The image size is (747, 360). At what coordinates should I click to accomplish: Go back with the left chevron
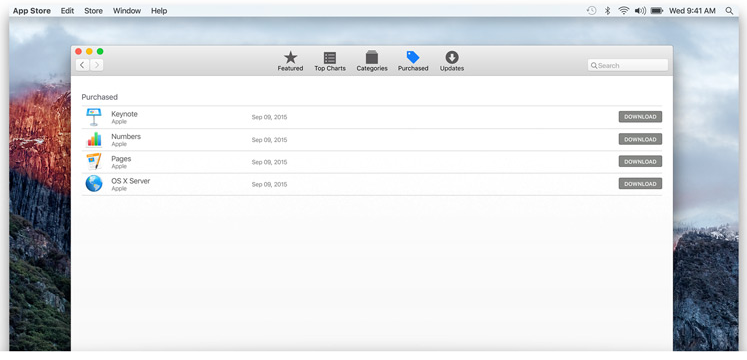(82, 65)
